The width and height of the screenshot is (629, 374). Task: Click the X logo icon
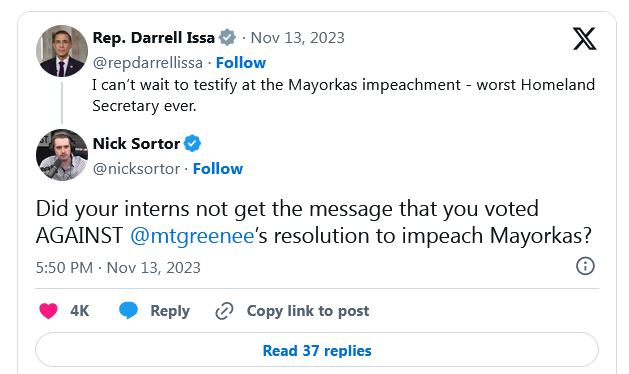[x=584, y=39]
